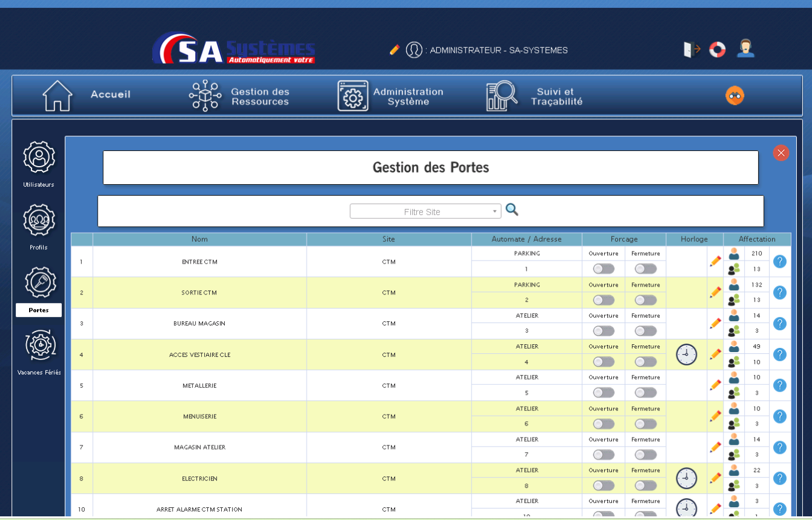Viewport: 812px width, 520px height.
Task: Toggle Fermeture forcing for BUREAU MAGASIN
Action: tap(645, 331)
